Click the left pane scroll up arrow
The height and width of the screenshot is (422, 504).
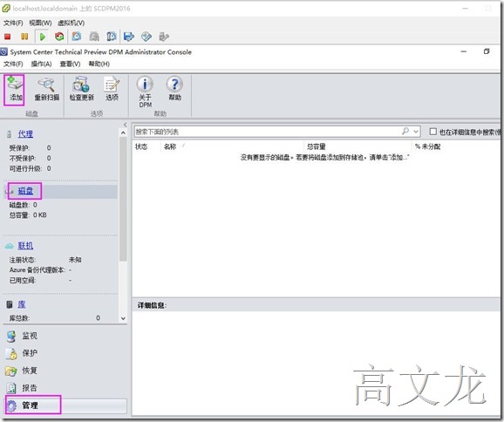tap(123, 133)
